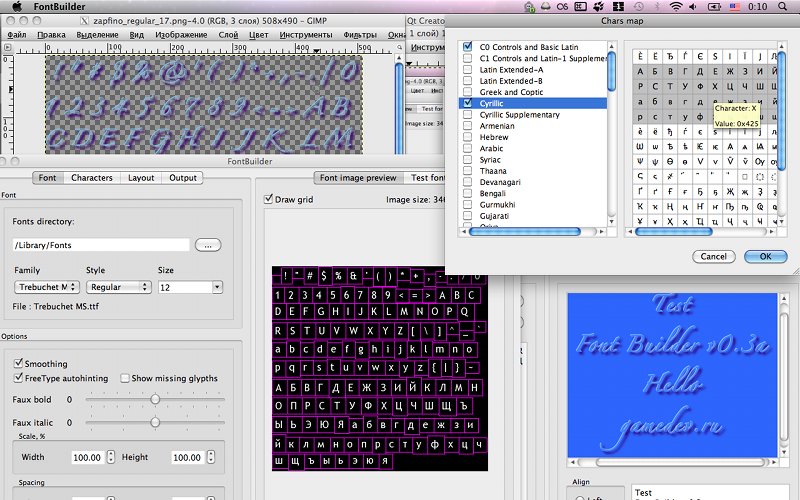This screenshot has width=800, height=500.
Task: Click Cancel in Chars map dialog
Action: [713, 256]
